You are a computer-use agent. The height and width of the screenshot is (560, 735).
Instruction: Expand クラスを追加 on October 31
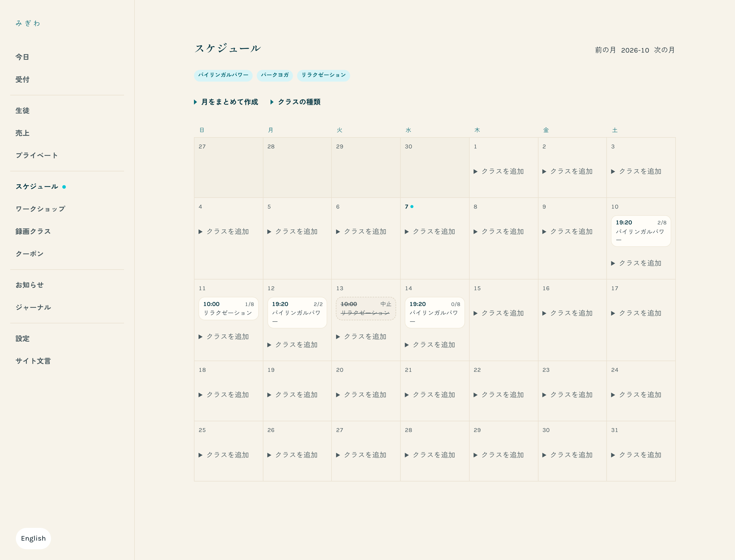636,455
